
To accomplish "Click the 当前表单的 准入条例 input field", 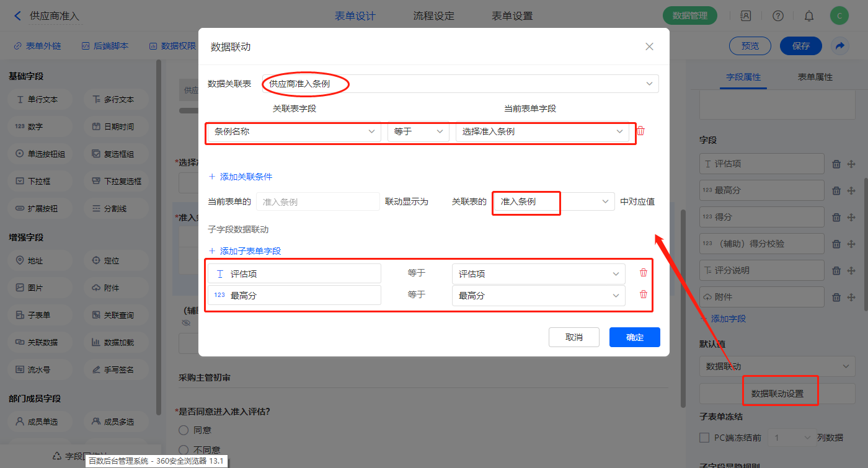I will click(x=317, y=202).
